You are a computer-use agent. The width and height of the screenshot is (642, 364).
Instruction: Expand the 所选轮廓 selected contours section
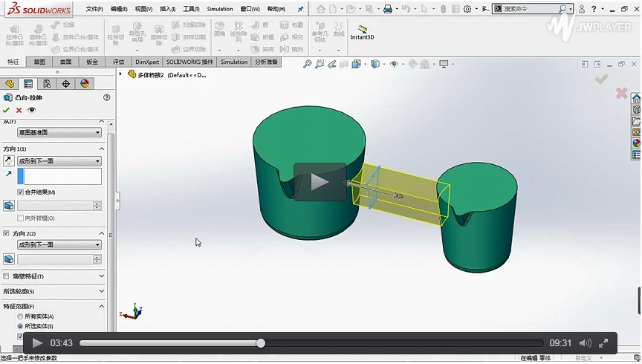[53, 291]
